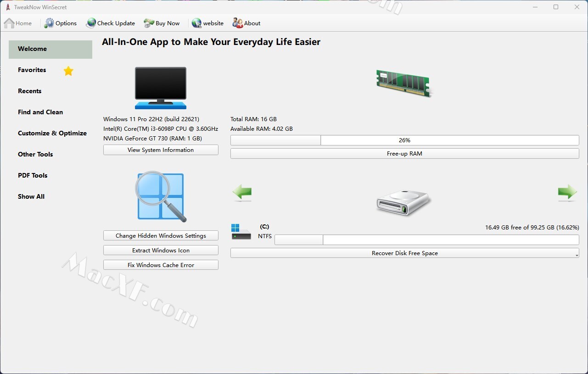Click the Favorites gold star icon
Screen dimensions: 588x374
click(68, 71)
